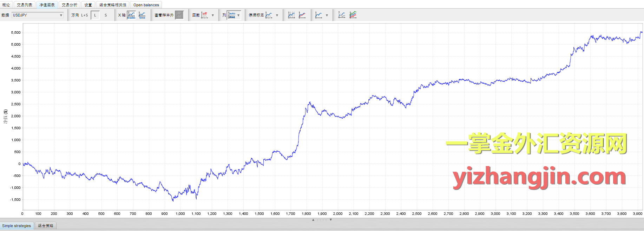
Task: Click the 列 auto columns icon
Action: [x=232, y=15]
